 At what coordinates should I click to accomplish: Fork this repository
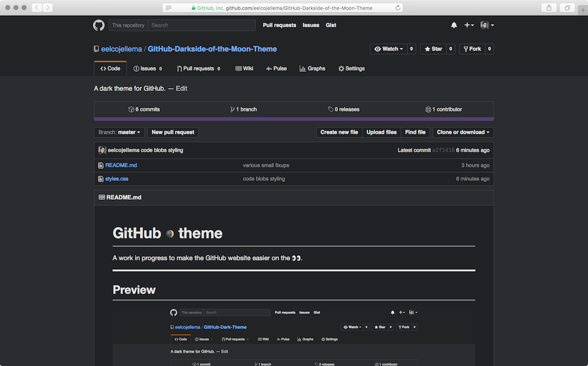click(x=472, y=49)
